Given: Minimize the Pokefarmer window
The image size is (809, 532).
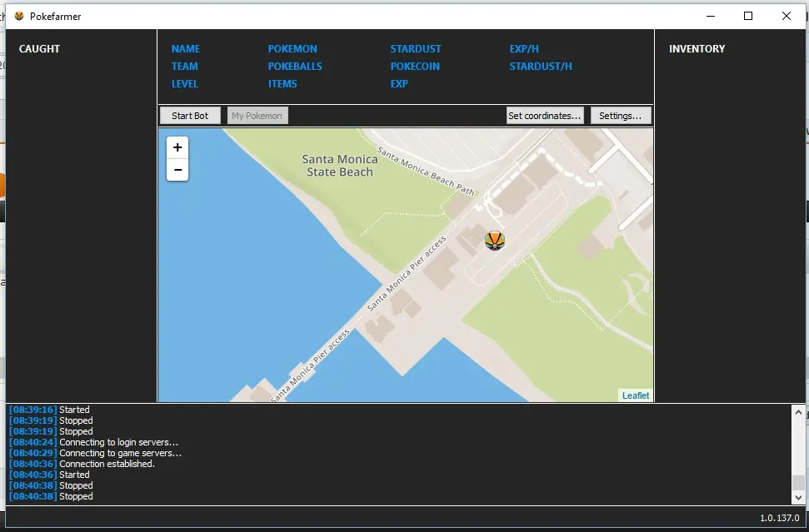Looking at the screenshot, I should click(711, 16).
